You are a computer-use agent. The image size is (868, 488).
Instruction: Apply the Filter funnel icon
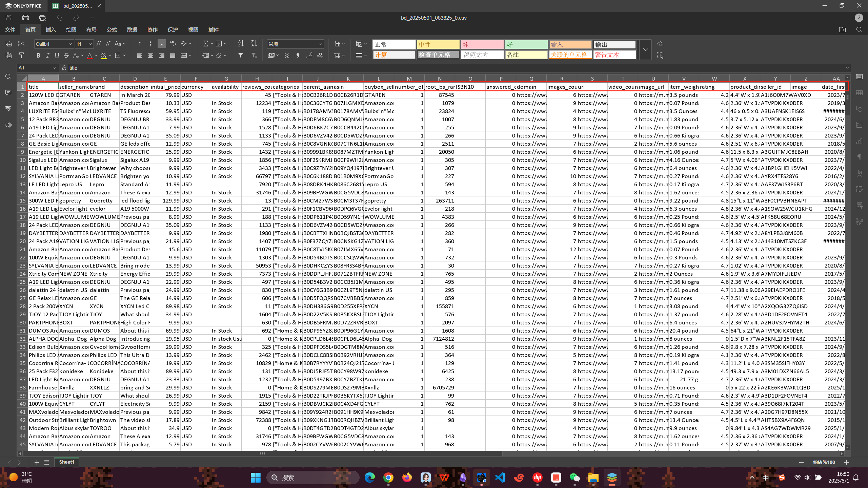241,56
